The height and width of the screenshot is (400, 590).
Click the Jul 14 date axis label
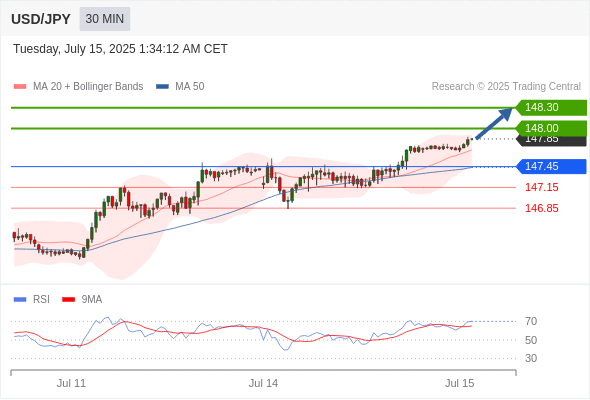263,383
